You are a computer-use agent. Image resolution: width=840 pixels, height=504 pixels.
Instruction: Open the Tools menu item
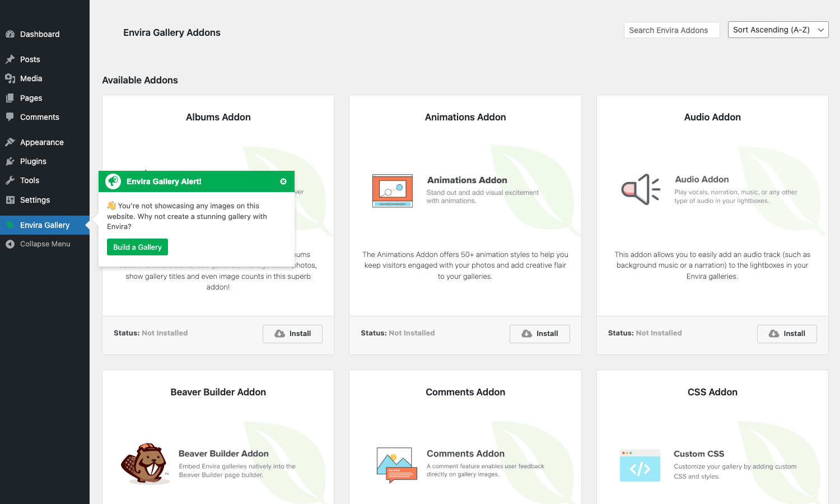click(45, 180)
